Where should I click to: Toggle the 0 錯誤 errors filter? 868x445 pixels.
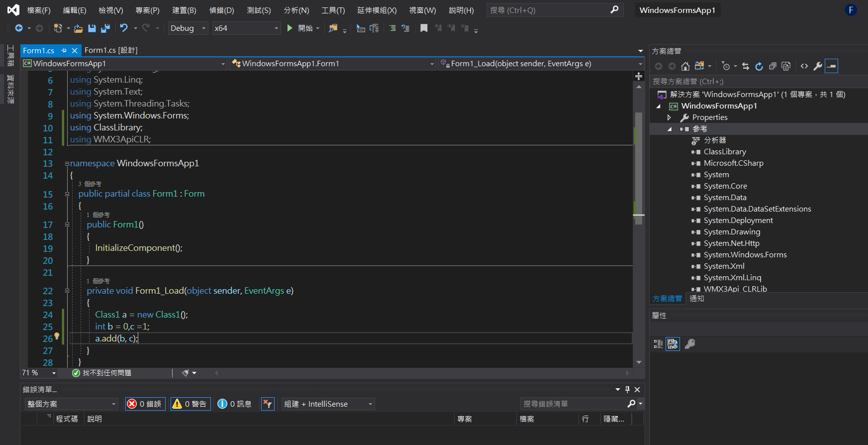tap(145, 404)
